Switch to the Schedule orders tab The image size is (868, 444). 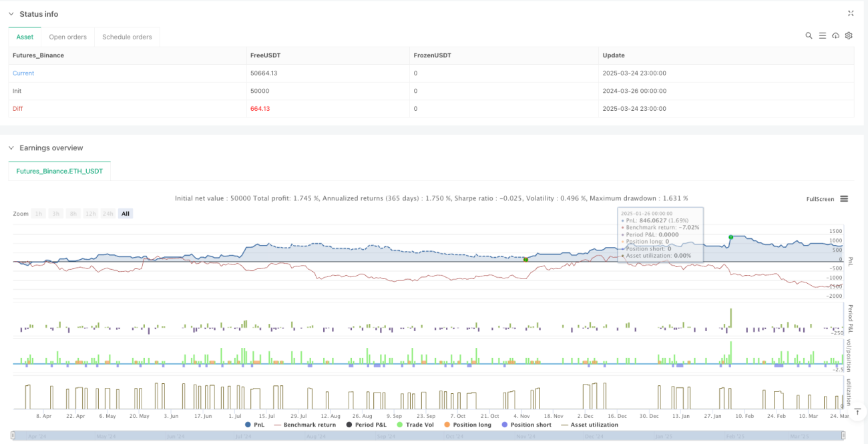[x=127, y=37]
